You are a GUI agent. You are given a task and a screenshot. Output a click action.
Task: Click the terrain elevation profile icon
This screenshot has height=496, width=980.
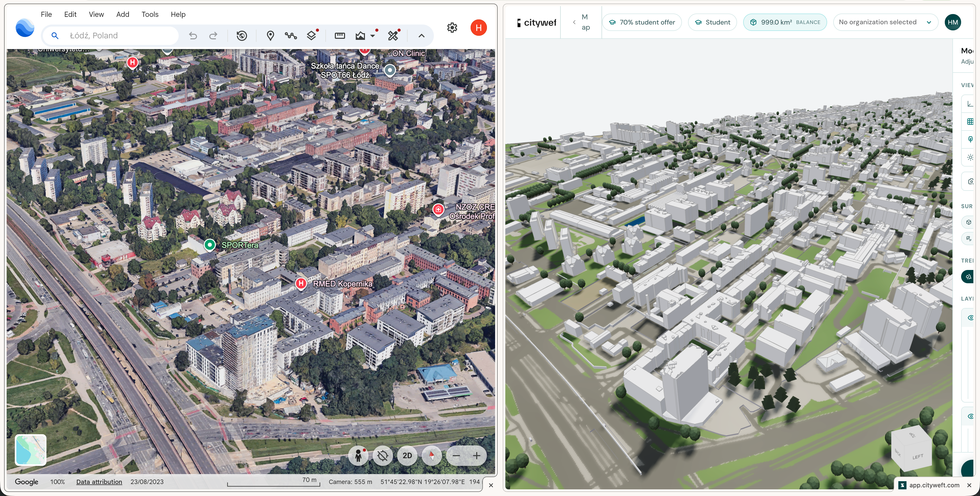[x=360, y=36]
